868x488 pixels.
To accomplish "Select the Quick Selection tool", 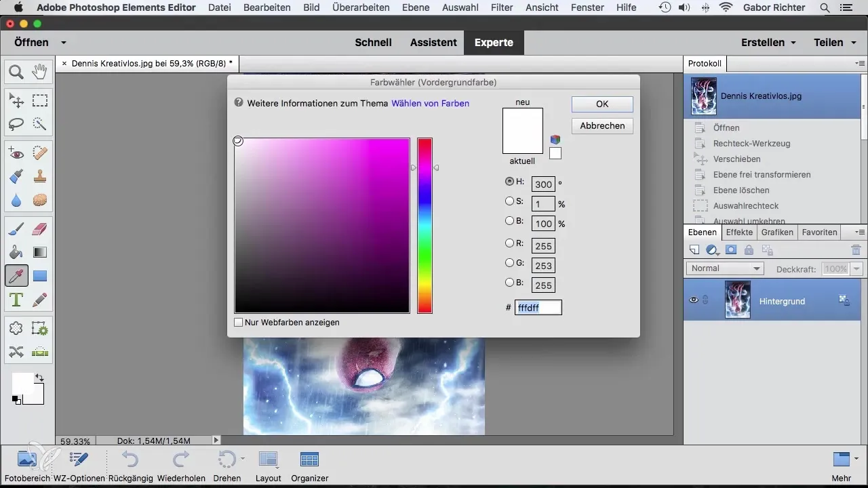I will click(x=40, y=124).
